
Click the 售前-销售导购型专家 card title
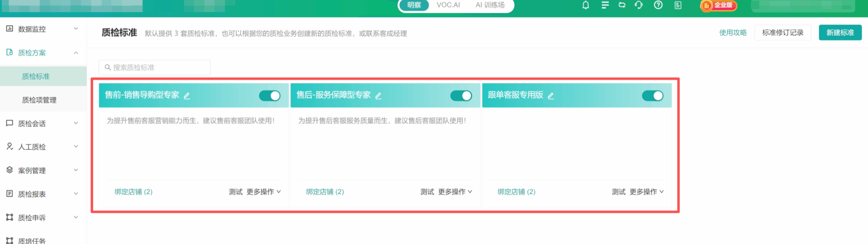[142, 95]
